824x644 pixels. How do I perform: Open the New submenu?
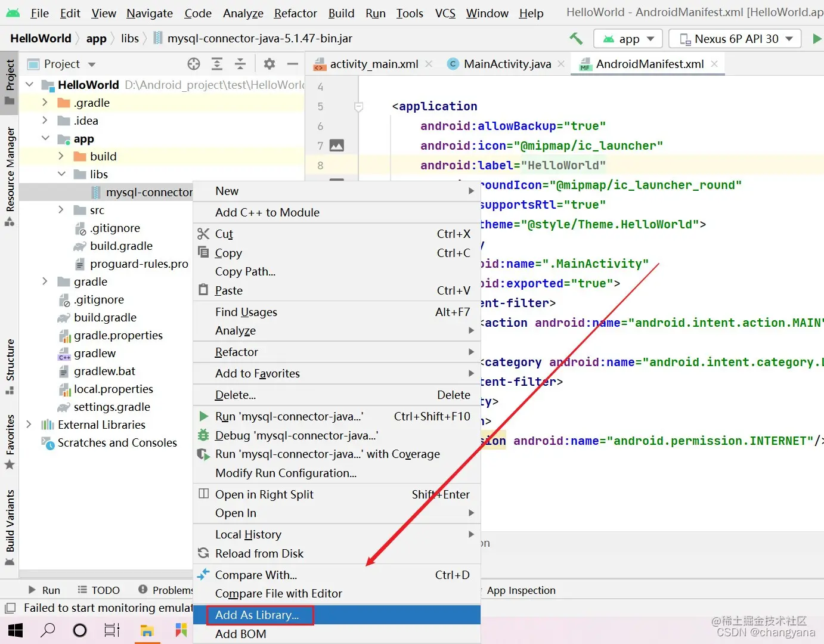337,191
